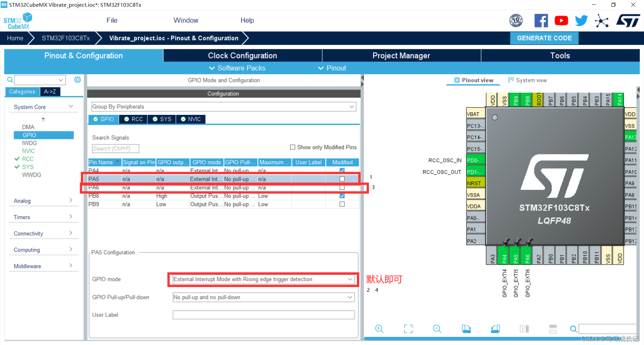
Task: Expand the Timers category
Action: click(44, 217)
